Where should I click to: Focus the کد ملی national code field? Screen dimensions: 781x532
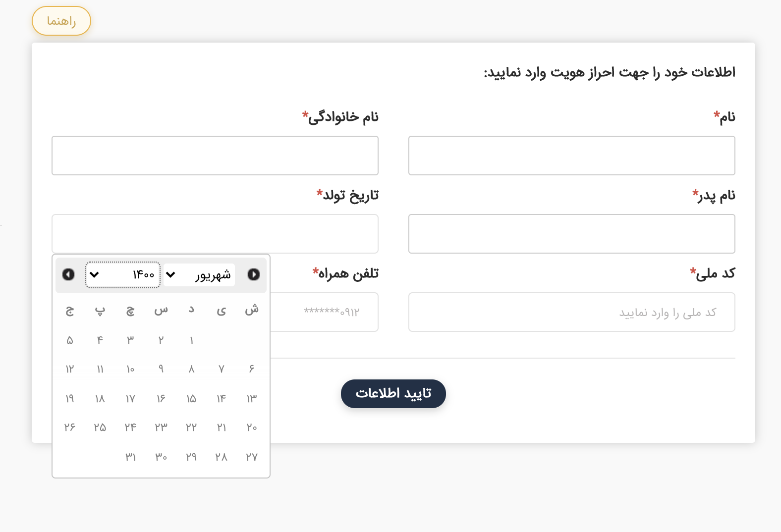point(572,312)
